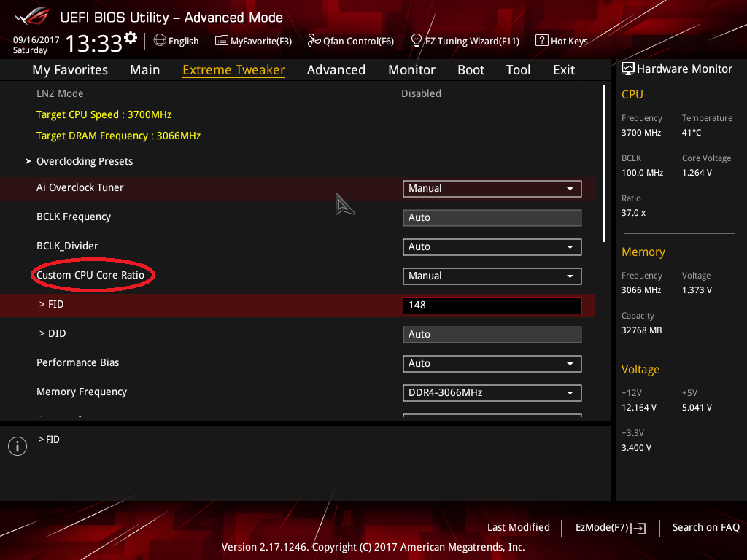
Task: Click Hot Keys label
Action: [569, 42]
